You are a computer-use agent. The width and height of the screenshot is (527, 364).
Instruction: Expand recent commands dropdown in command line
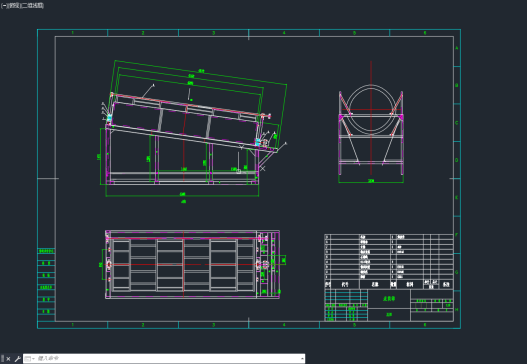coord(30,359)
